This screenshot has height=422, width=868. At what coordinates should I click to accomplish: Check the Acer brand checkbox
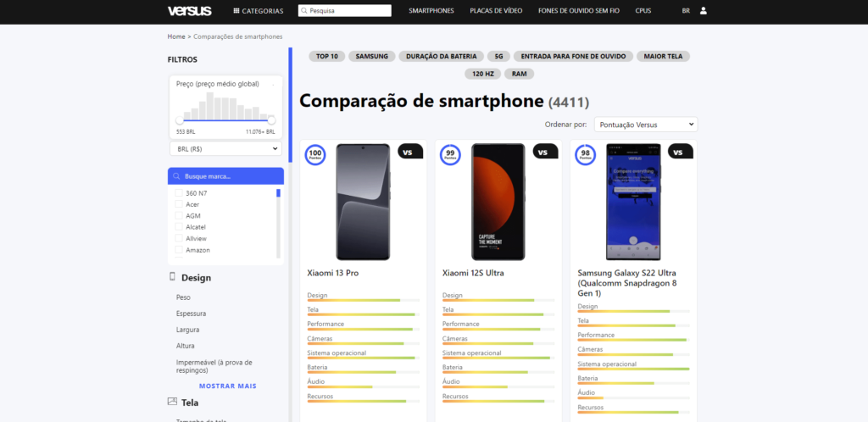click(x=179, y=204)
